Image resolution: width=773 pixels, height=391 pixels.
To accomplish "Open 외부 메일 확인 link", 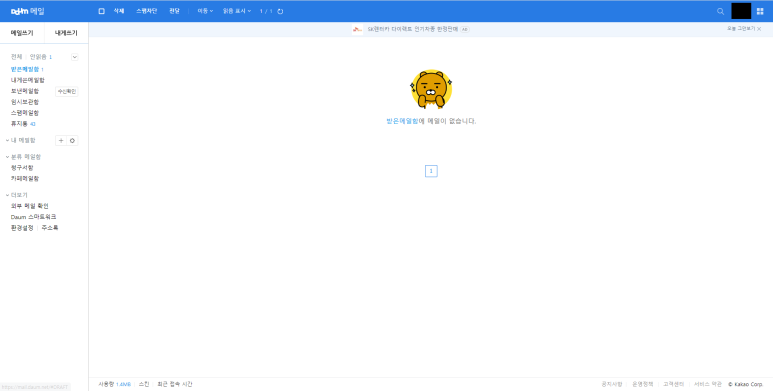I will pyautogui.click(x=30, y=206).
